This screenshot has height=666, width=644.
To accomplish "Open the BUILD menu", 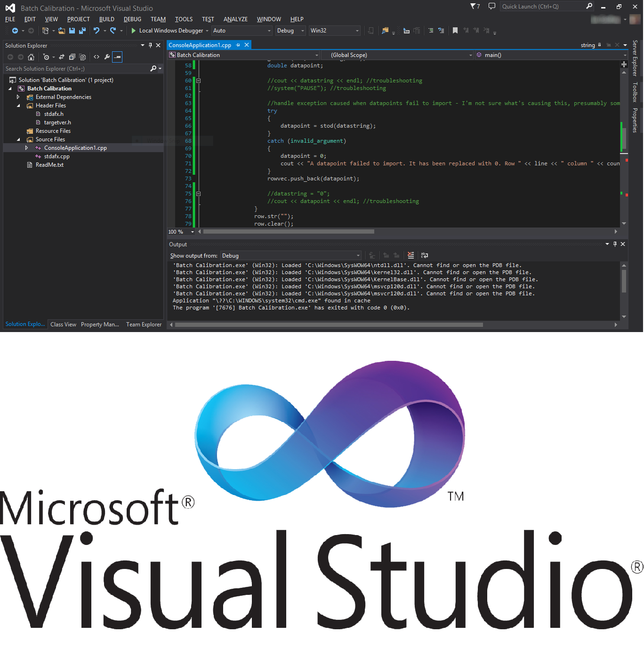I will 106,19.
